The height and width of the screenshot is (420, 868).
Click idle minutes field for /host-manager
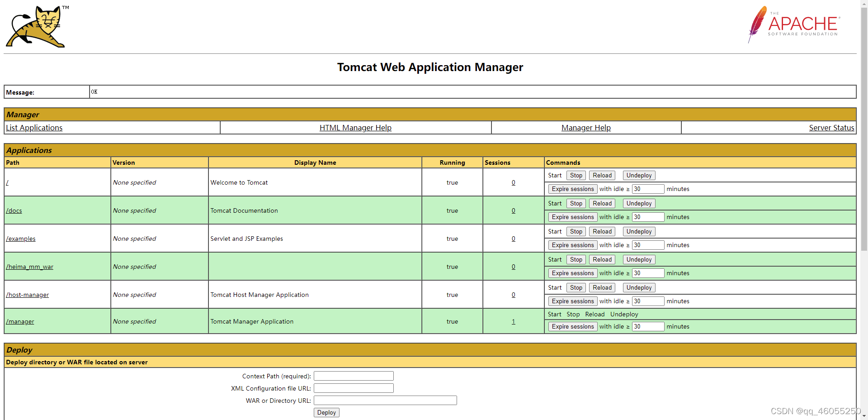tap(648, 301)
